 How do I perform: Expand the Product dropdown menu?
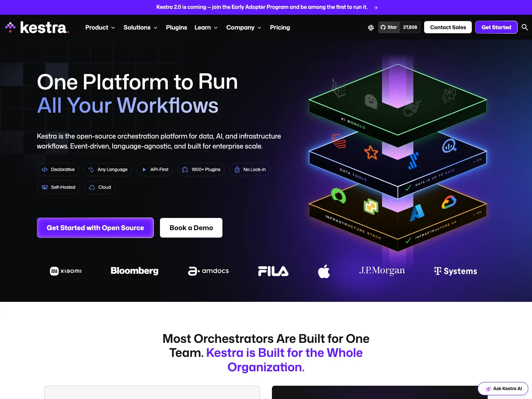[x=100, y=27]
